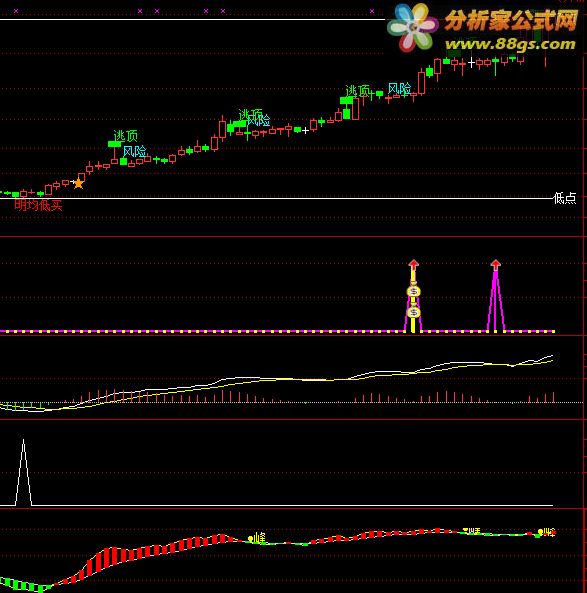
Task: Click the orange star marker on the candlestick chart
Action: [78, 183]
